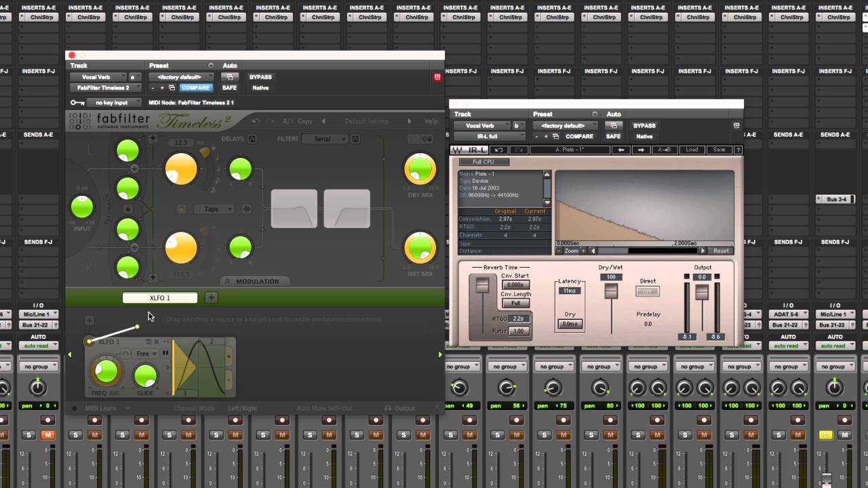The width and height of the screenshot is (868, 488).
Task: Click the IR-L Reverb Time fader handle
Action: click(482, 285)
